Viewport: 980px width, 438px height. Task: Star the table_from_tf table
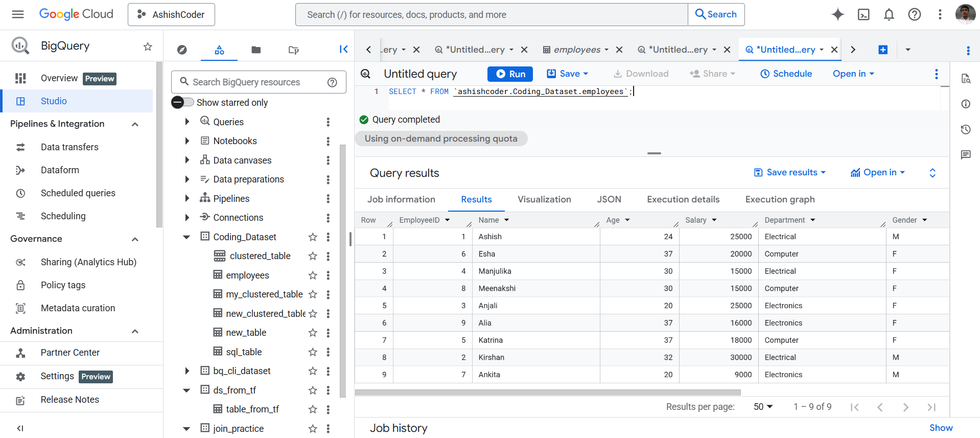(x=313, y=409)
